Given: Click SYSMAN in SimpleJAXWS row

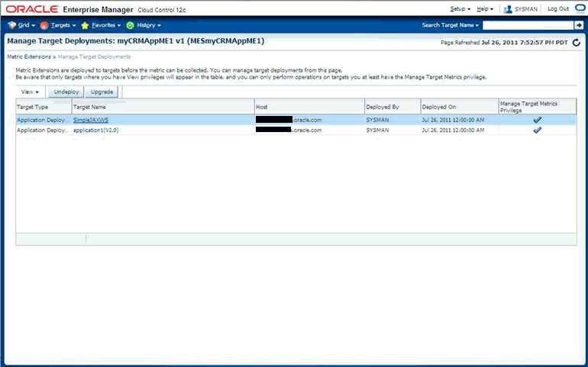Looking at the screenshot, I should (377, 120).
